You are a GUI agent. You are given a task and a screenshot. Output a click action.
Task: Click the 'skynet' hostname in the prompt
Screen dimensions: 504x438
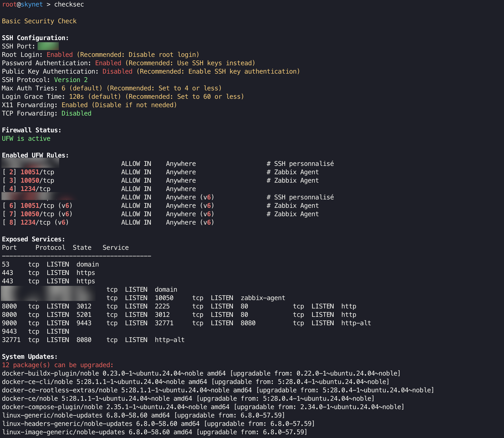click(32, 4)
